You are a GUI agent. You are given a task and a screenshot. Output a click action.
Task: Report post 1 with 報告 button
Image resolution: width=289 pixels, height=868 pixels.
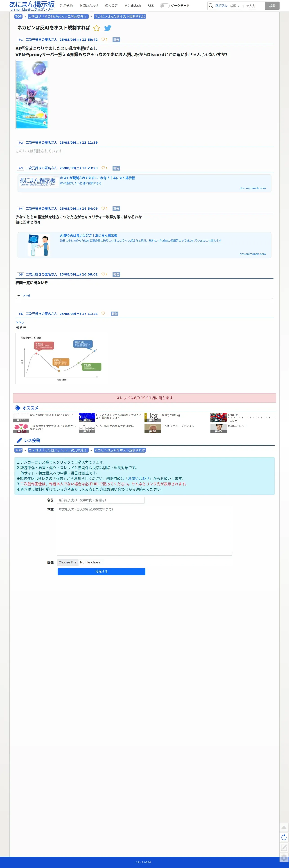click(x=116, y=40)
